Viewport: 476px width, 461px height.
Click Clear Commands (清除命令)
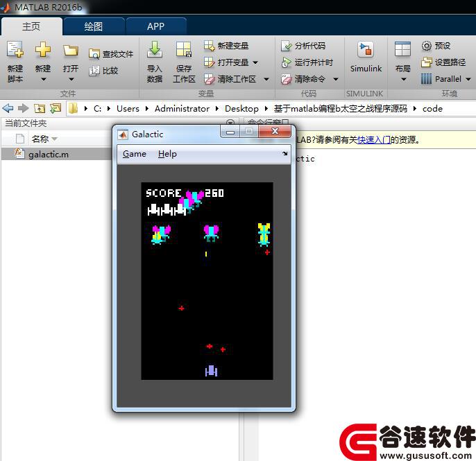point(303,79)
